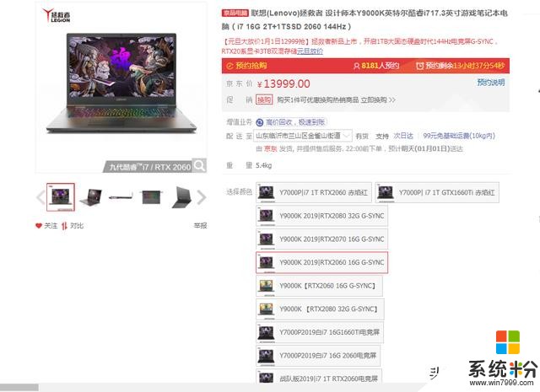Click the 对比 compare text
The image size is (540, 392).
77,226
